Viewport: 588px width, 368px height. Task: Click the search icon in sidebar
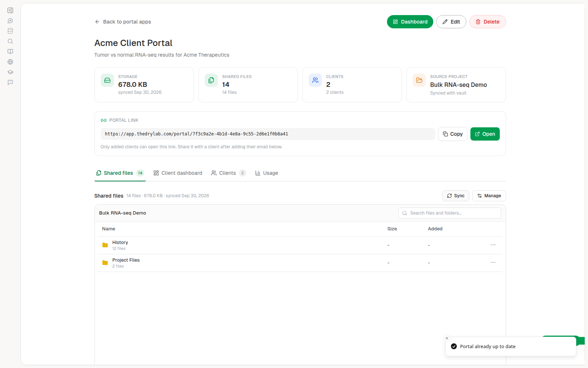[x=10, y=41]
